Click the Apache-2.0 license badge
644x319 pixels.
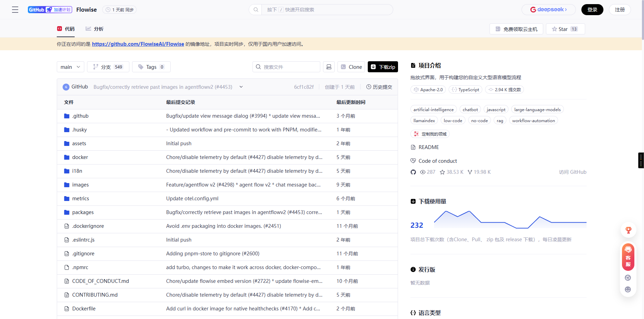pos(428,89)
